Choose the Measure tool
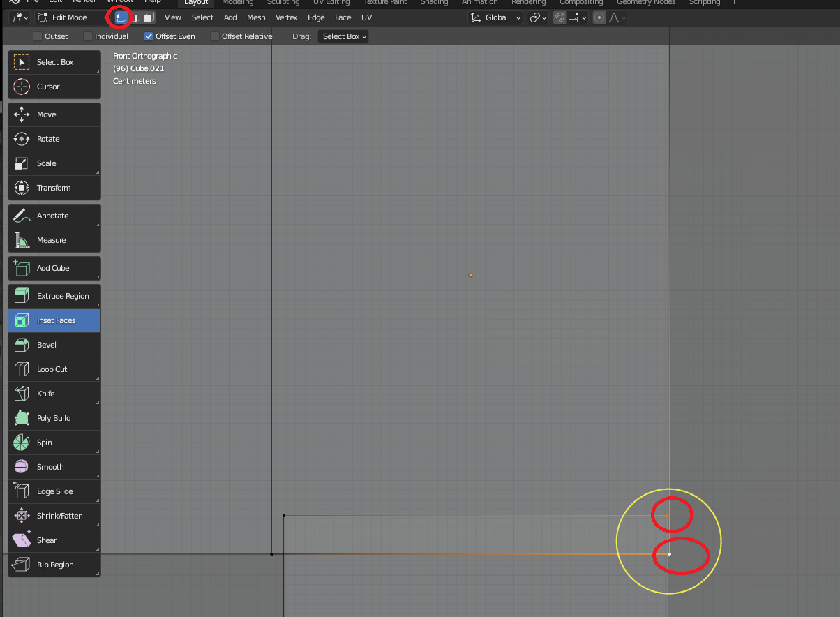 point(54,240)
